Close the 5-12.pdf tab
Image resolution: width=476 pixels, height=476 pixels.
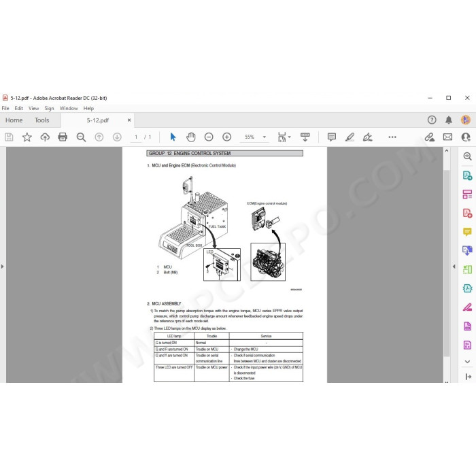tap(129, 120)
